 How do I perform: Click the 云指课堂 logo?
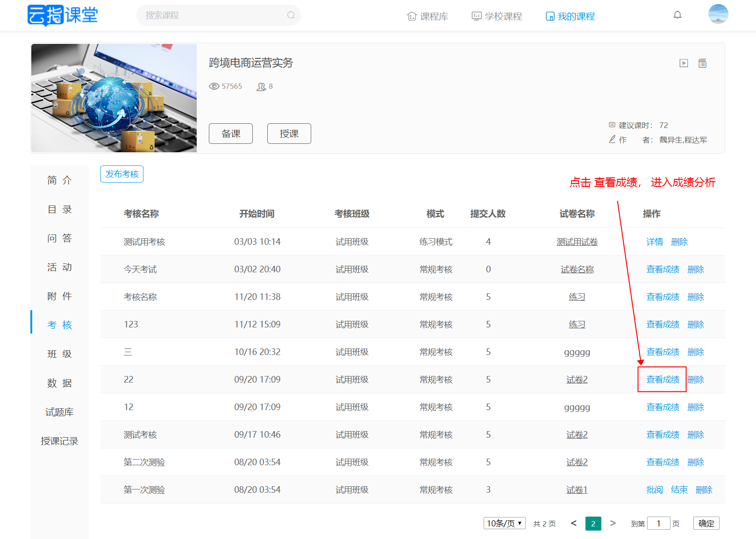(x=63, y=15)
